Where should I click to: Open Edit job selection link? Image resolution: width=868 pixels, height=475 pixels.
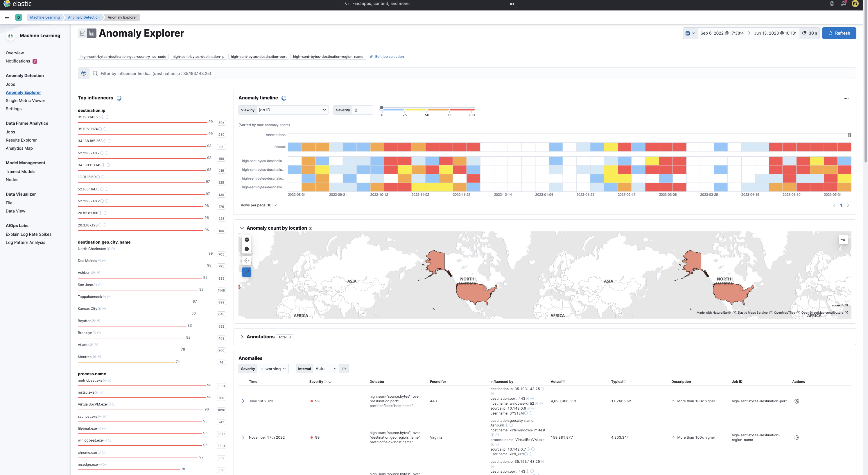389,57
